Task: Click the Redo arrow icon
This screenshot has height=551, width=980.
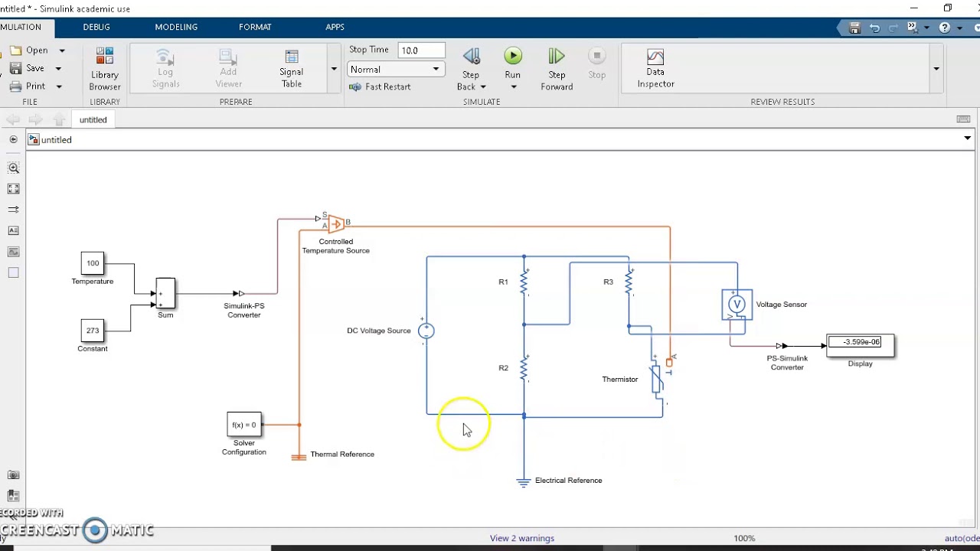Action: 893,28
